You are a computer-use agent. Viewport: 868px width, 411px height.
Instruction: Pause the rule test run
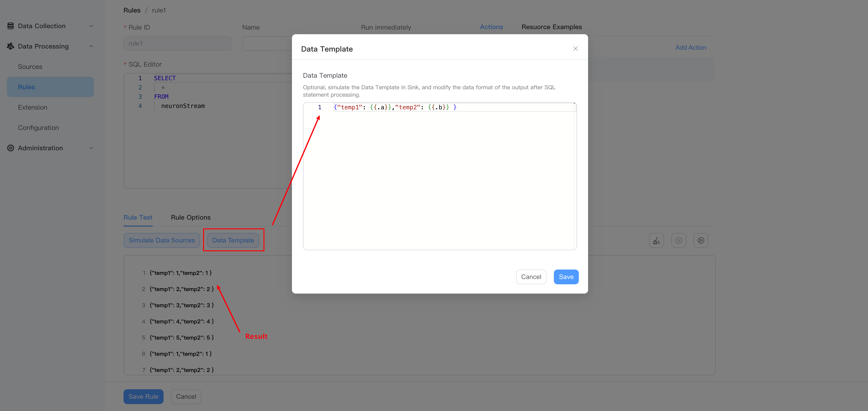point(679,240)
